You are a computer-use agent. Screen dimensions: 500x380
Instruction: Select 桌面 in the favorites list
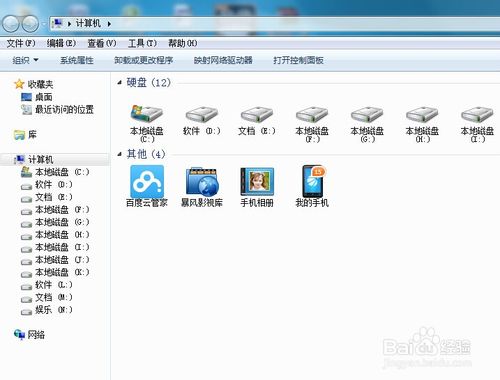(37, 97)
